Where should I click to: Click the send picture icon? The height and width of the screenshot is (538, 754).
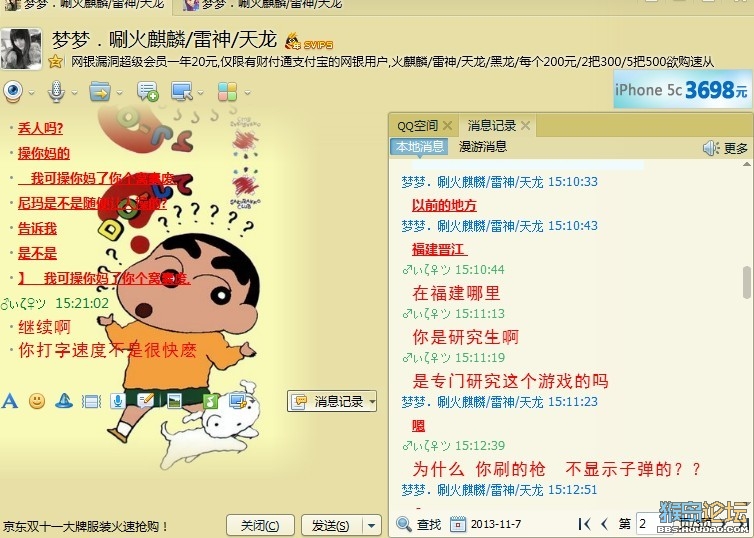pyautogui.click(x=174, y=400)
